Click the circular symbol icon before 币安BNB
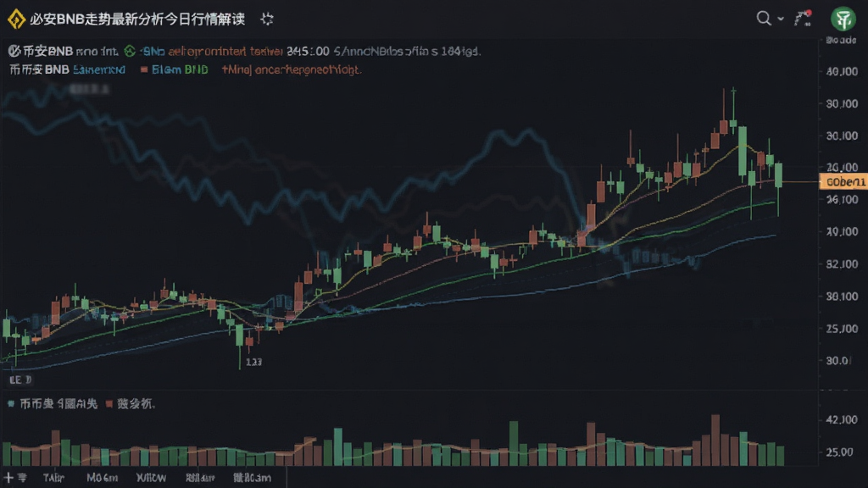 [x=14, y=52]
